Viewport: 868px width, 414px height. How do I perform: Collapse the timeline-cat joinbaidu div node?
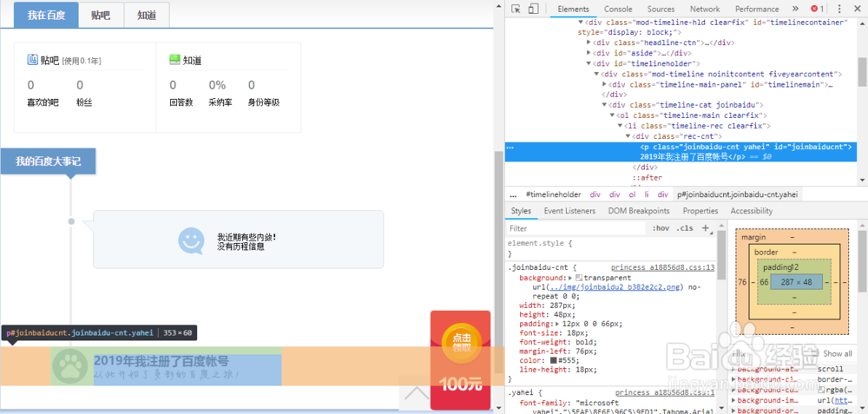tap(604, 105)
